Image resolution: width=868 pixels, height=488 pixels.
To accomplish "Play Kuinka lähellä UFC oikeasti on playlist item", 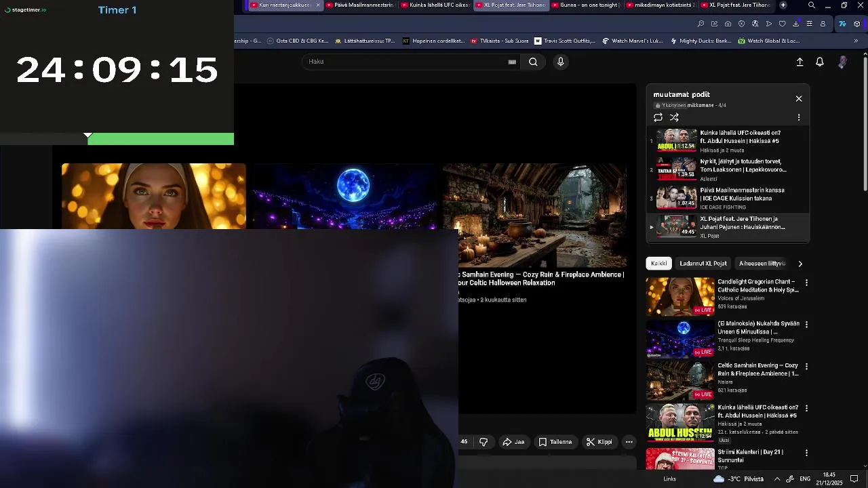I will [728, 141].
